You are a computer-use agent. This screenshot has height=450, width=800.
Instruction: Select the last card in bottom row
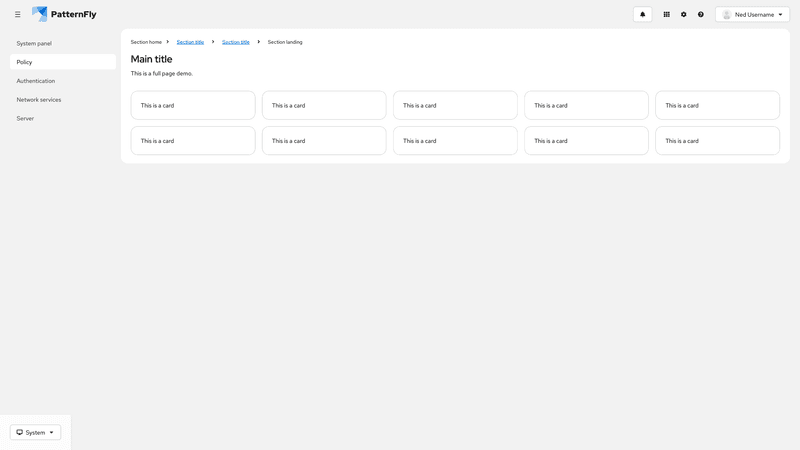point(717,141)
